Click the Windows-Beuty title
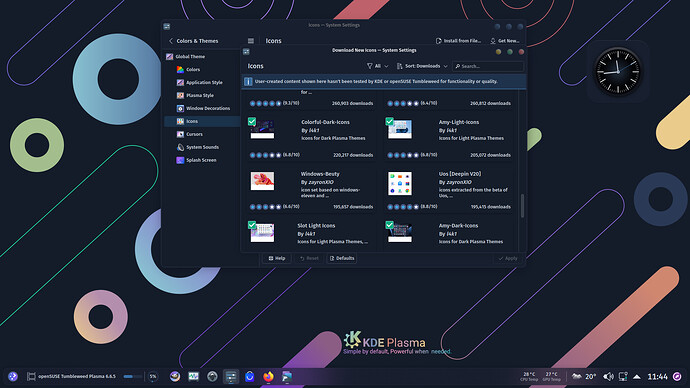 [320, 174]
